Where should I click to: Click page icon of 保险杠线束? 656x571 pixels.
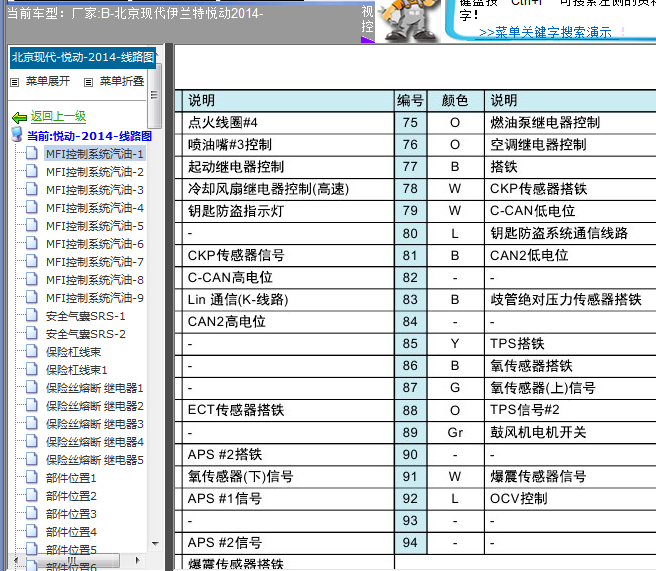31,351
